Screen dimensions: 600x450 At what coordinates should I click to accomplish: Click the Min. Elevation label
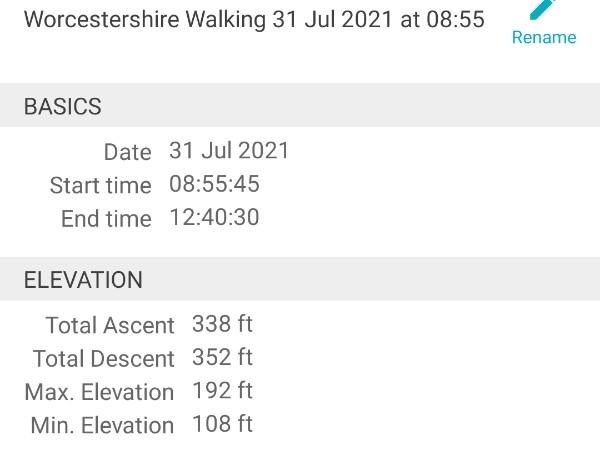pyautogui.click(x=103, y=426)
